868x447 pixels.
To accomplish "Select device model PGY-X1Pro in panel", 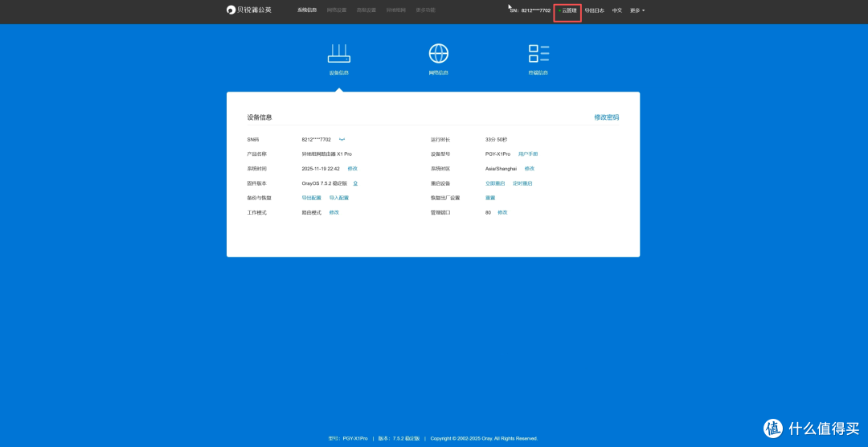I will [x=497, y=154].
